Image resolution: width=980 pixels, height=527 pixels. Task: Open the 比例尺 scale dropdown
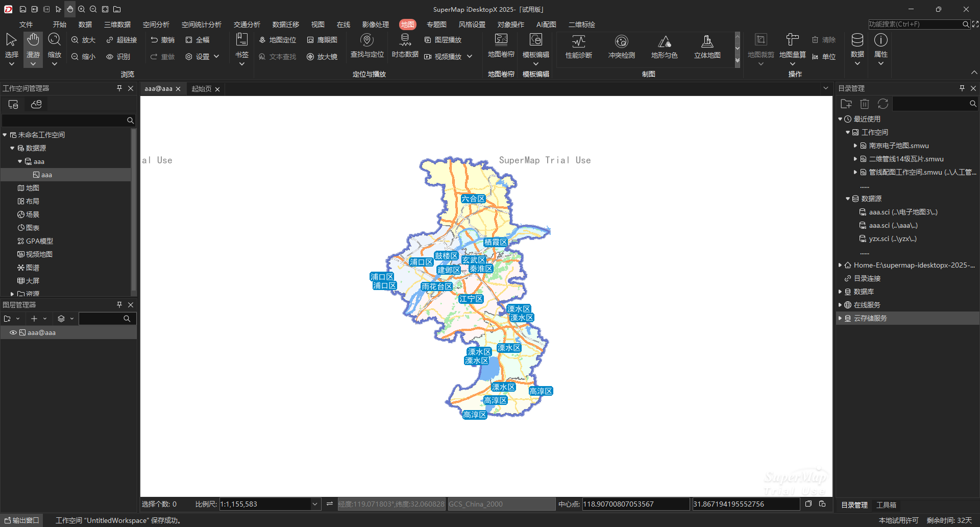coord(315,504)
